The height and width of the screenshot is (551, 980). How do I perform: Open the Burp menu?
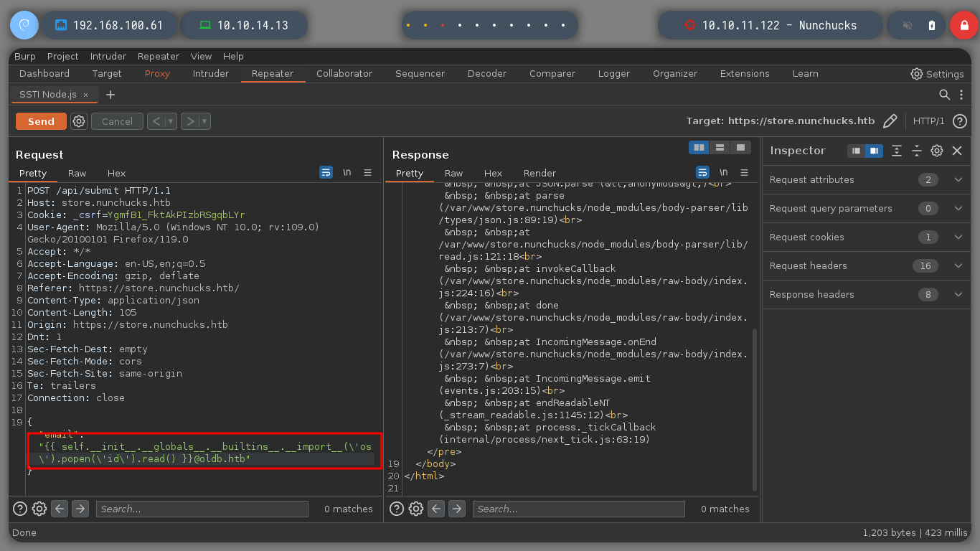(25, 56)
